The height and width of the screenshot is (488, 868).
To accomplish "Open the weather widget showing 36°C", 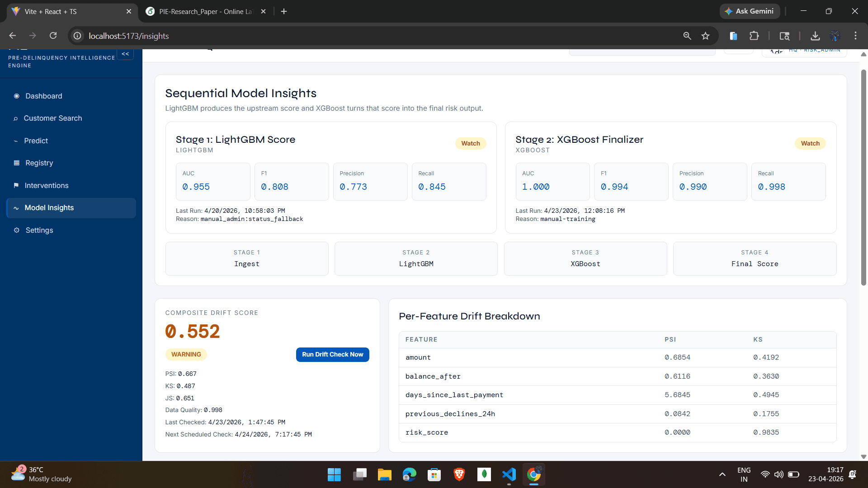I will [x=42, y=474].
